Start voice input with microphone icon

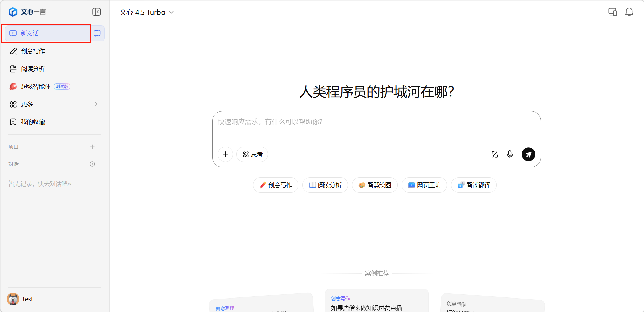(x=510, y=154)
